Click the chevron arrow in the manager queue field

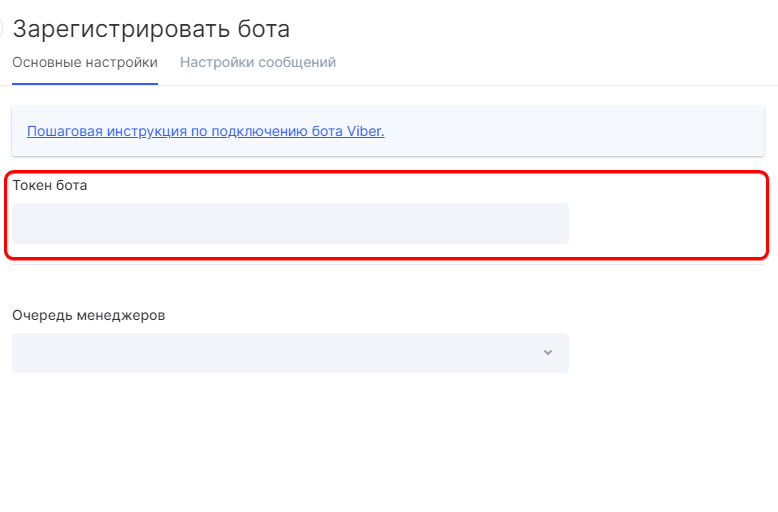tap(548, 352)
